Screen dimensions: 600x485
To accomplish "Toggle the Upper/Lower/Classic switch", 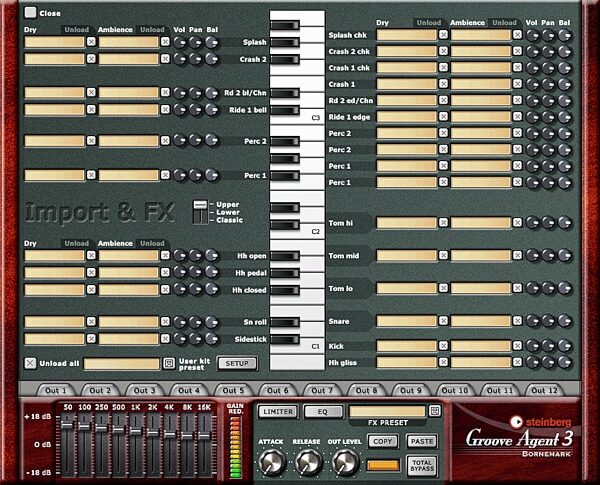I will pyautogui.click(x=200, y=212).
